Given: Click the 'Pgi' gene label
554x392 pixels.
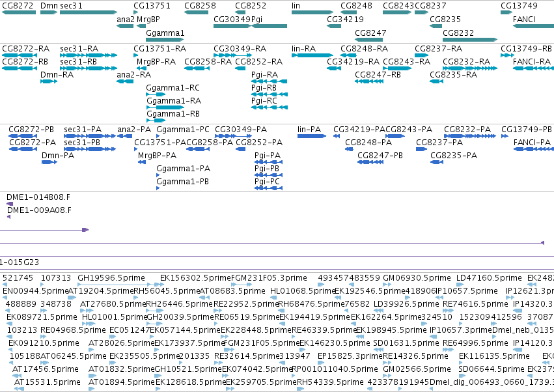Looking at the screenshot, I should click(x=257, y=19).
